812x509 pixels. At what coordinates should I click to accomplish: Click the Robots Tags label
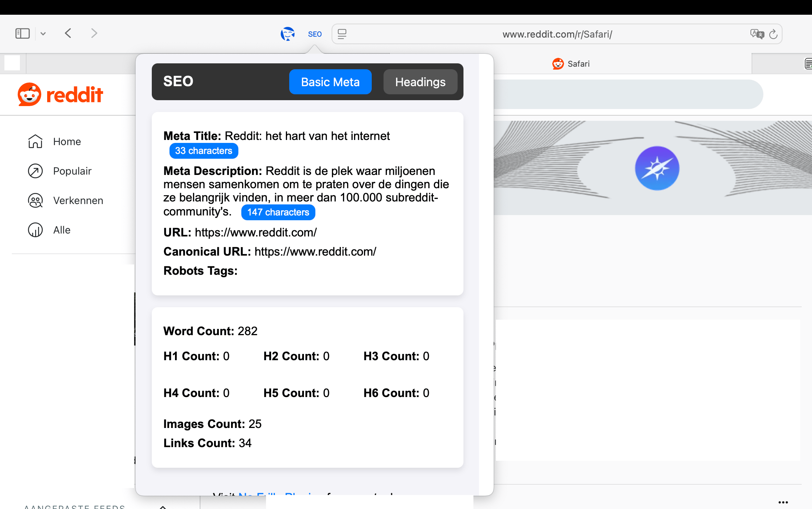point(200,271)
